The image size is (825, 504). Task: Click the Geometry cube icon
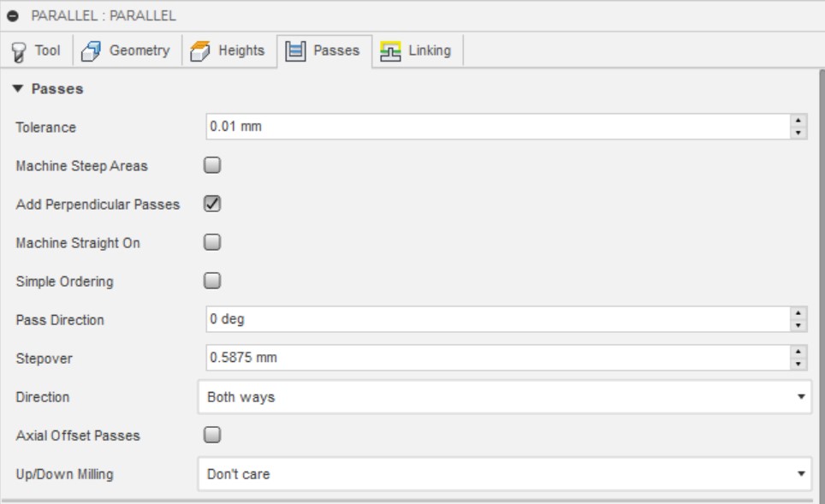point(92,50)
